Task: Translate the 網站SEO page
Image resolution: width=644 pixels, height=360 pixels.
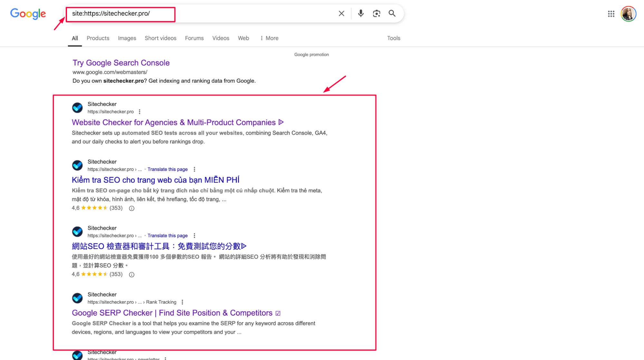Action: point(168,236)
